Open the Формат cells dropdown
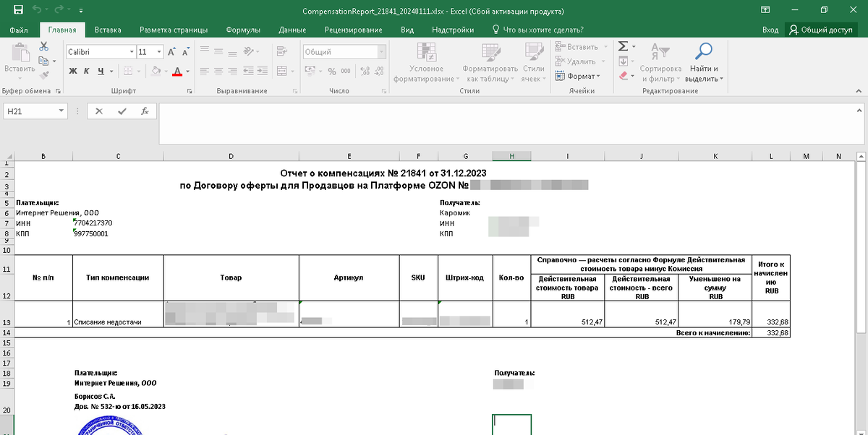Screen dimensions: 868x435 click(578, 76)
